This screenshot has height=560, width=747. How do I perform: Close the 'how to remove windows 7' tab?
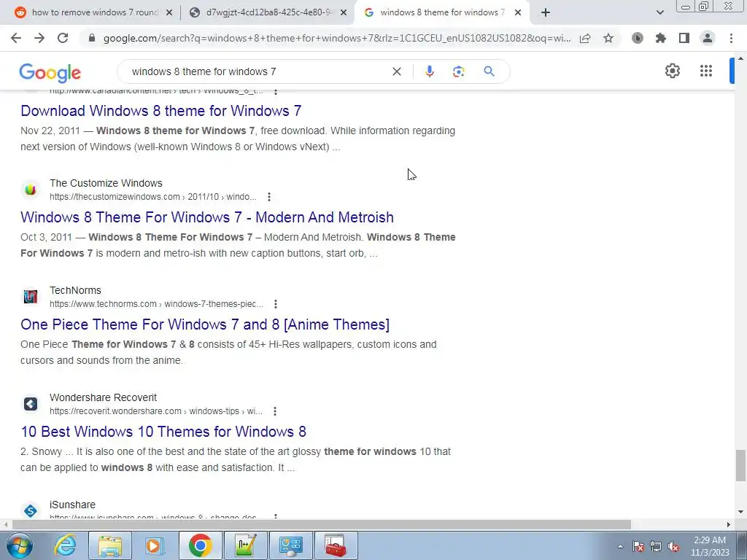pos(169,12)
